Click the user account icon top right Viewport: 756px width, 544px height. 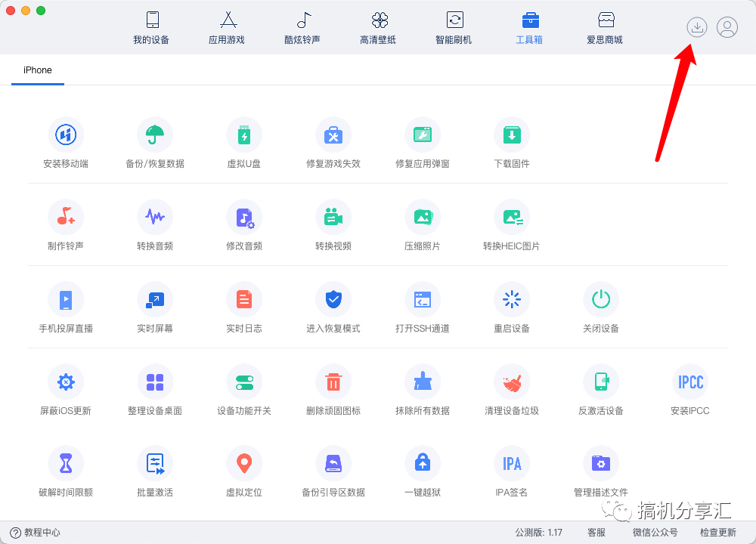coord(727,26)
